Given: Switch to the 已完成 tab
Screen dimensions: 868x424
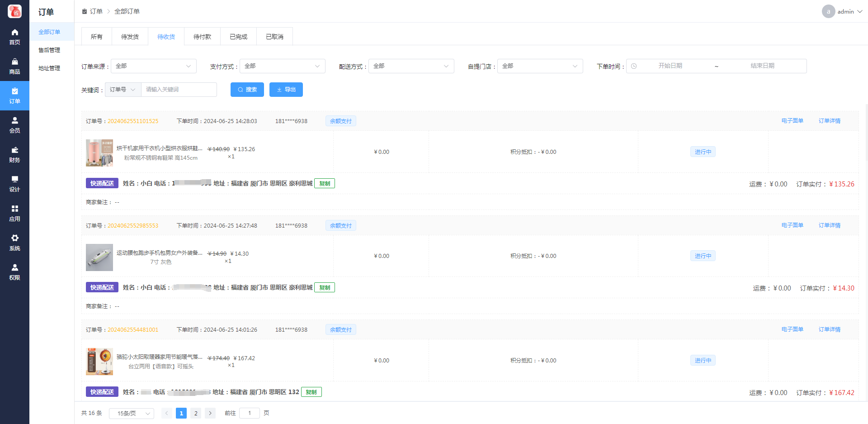Looking at the screenshot, I should pyautogui.click(x=238, y=37).
